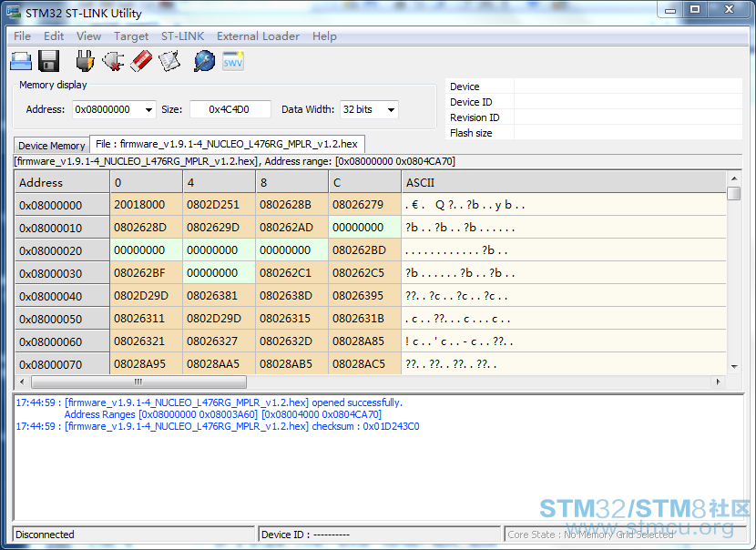Select cell value 080262C5
The width and height of the screenshot is (756, 550).
click(x=365, y=273)
